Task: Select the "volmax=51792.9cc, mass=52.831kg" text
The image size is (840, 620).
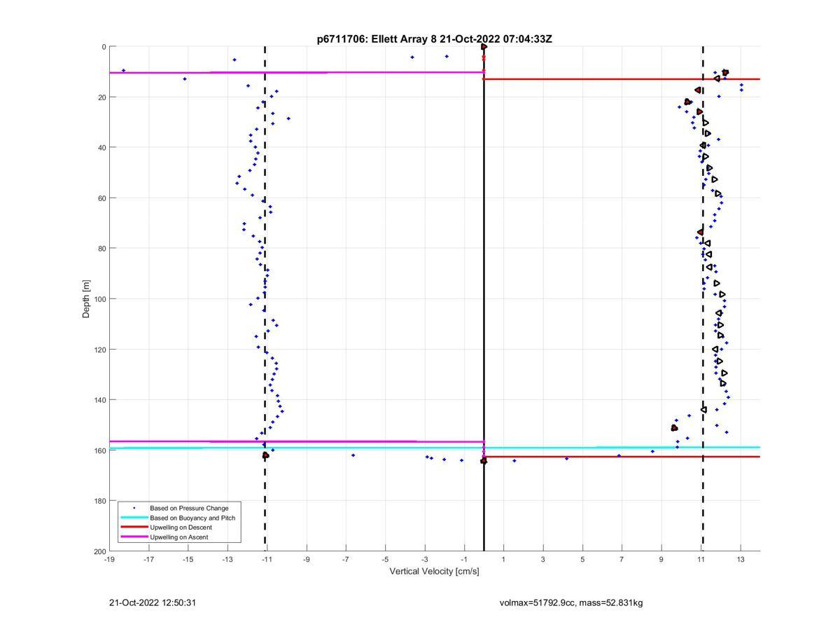Action: 571,602
